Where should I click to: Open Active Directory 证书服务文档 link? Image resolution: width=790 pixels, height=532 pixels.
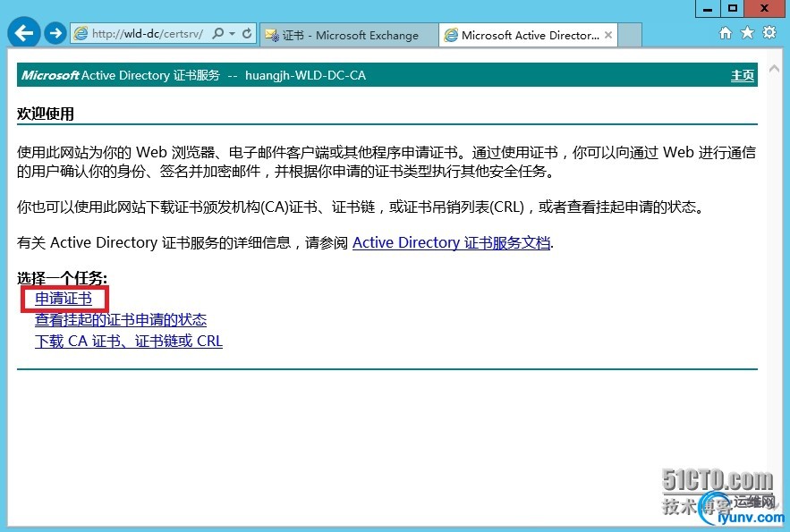[x=451, y=242]
